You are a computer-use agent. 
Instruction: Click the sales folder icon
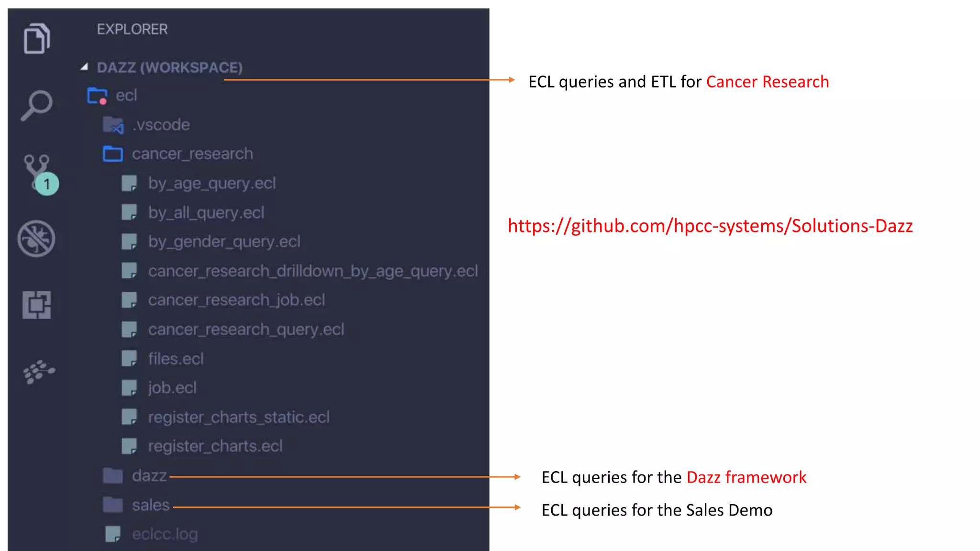113,505
